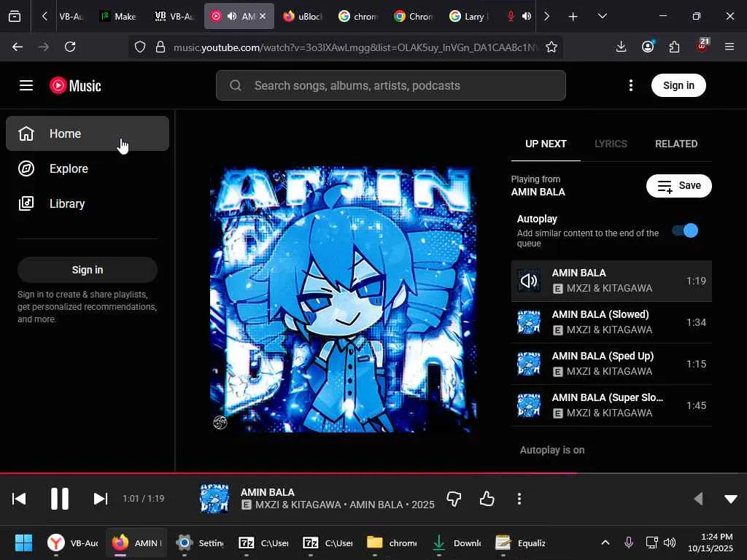Open the taskbar clock and date

(x=711, y=542)
